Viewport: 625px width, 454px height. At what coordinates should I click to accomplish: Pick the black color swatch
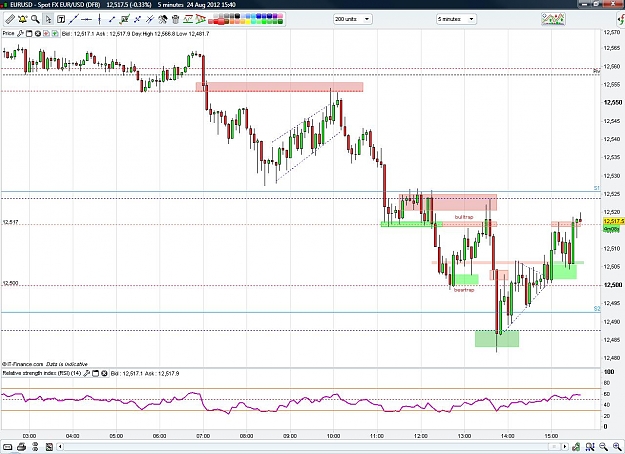coord(237,16)
